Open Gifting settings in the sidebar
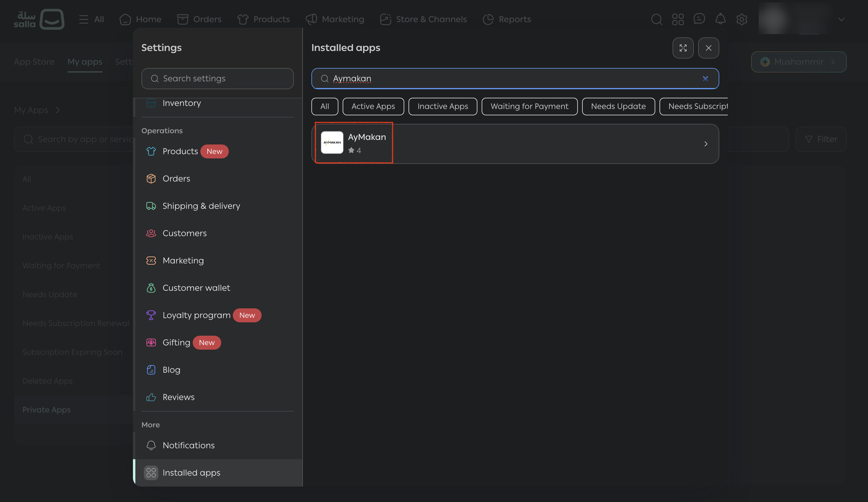The image size is (868, 502). [176, 342]
